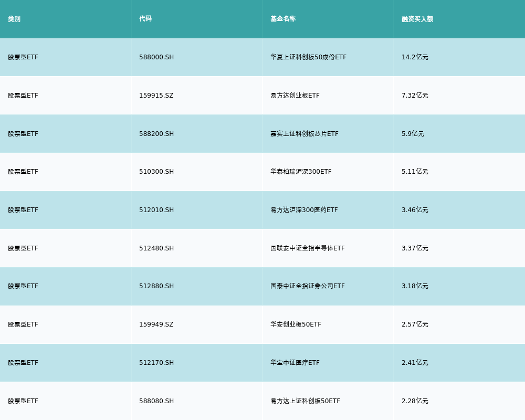Select code 159915.SZ
The width and height of the screenshot is (525, 420).
pyautogui.click(x=156, y=96)
